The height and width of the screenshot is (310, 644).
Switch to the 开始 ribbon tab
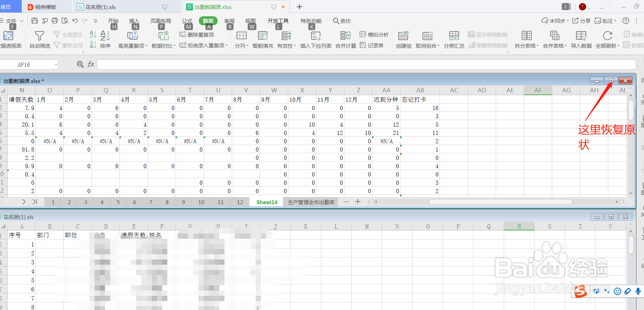click(x=113, y=21)
